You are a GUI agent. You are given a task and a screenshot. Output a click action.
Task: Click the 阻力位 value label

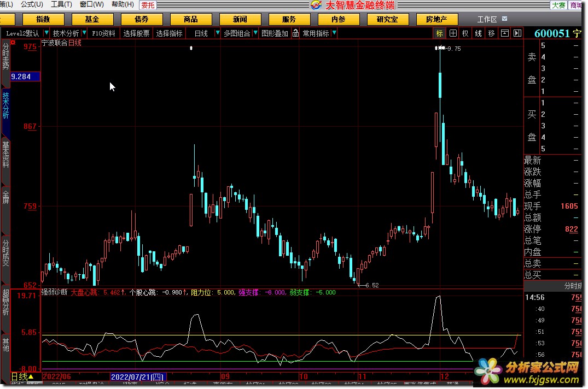pos(213,292)
